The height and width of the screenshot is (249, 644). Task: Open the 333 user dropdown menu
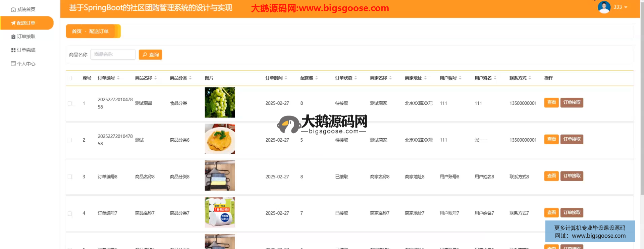[x=620, y=7]
